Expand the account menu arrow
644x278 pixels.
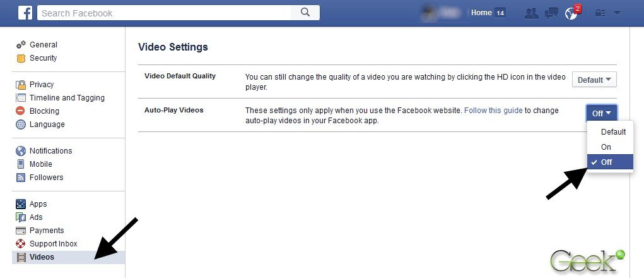click(617, 13)
